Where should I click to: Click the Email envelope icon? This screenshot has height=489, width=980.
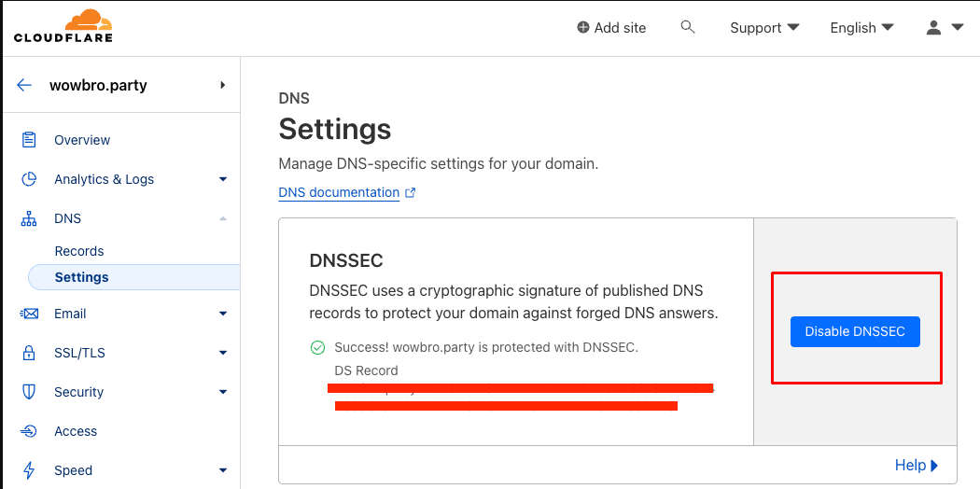(x=29, y=314)
